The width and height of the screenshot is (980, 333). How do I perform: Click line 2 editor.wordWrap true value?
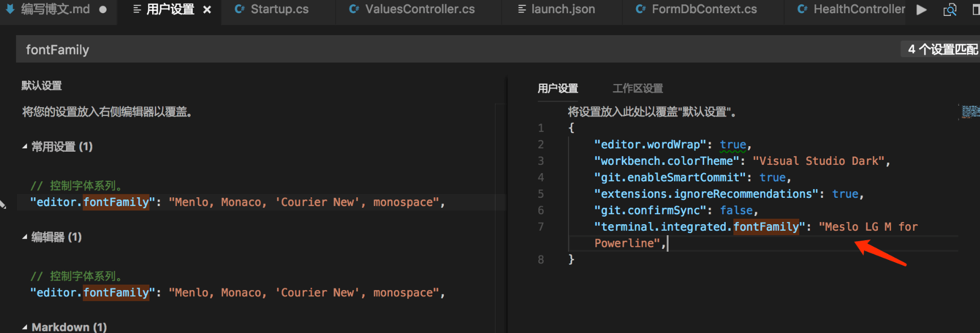pos(733,145)
